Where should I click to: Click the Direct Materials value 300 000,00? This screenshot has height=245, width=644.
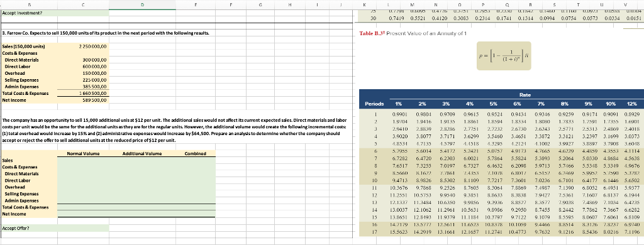[x=94, y=60]
